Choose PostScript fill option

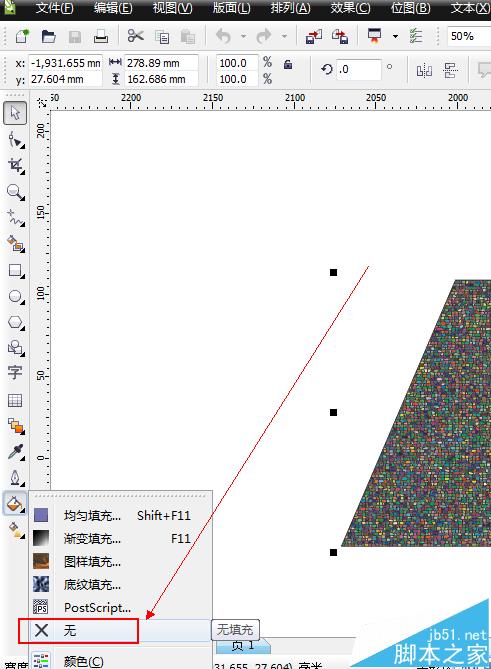point(120,607)
